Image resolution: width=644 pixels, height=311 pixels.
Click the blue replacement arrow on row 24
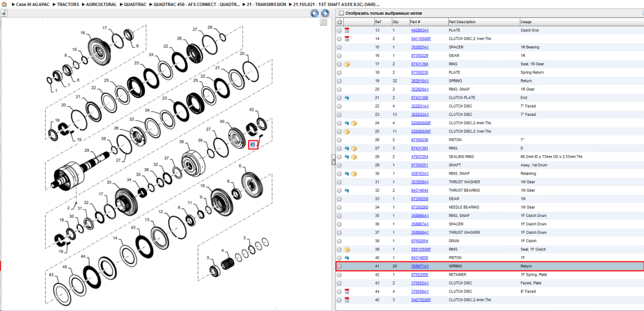coord(347,123)
